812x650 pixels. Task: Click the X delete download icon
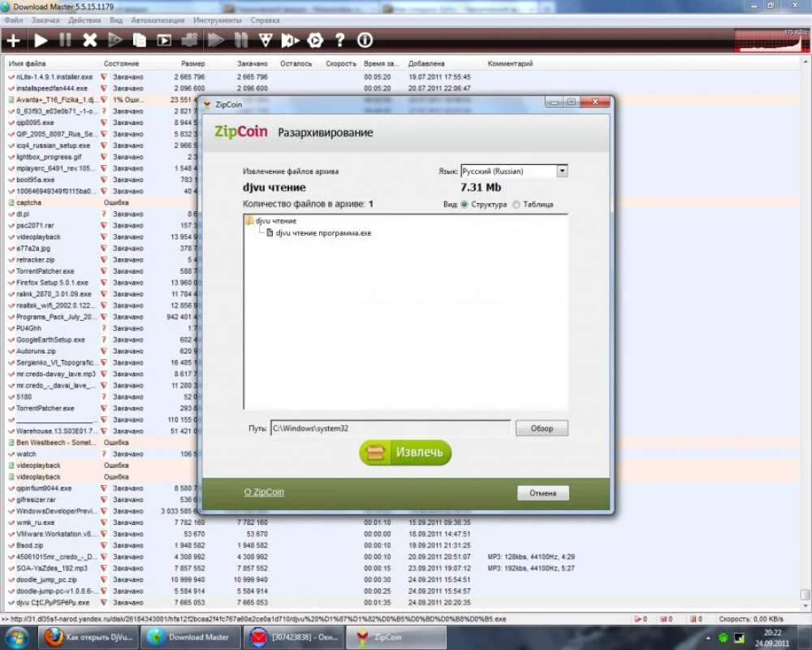tap(89, 41)
